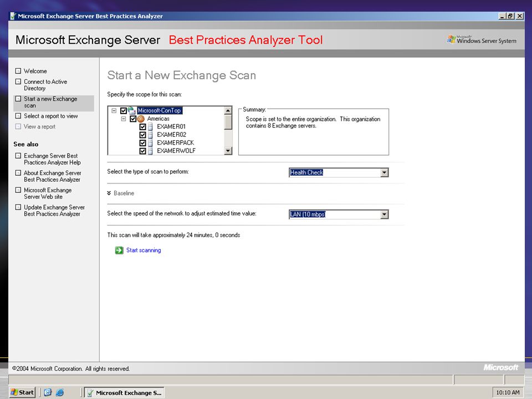The image size is (532, 399).
Task: Uncheck the EXAMERWOLF server checkbox
Action: click(x=143, y=151)
